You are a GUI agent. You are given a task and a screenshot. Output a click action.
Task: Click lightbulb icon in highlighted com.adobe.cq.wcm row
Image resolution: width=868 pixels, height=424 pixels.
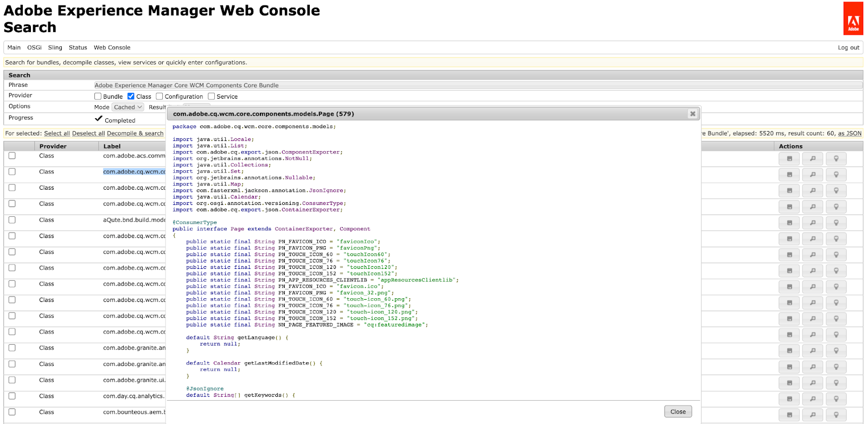pyautogui.click(x=836, y=175)
